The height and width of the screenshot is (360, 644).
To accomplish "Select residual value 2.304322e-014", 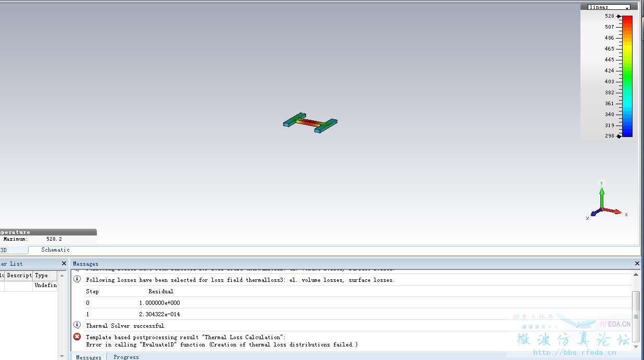I will pos(160,315).
